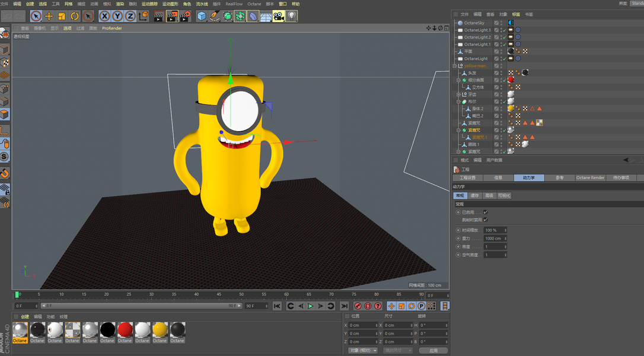The image size is (644, 356).
Task: Open the Octane menu in menu bar
Action: click(254, 4)
